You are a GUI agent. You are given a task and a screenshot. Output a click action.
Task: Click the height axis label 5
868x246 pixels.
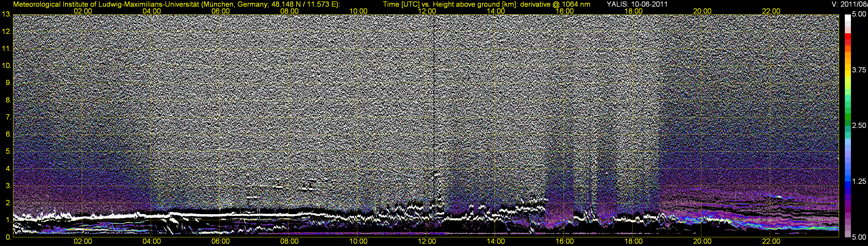pyautogui.click(x=8, y=152)
